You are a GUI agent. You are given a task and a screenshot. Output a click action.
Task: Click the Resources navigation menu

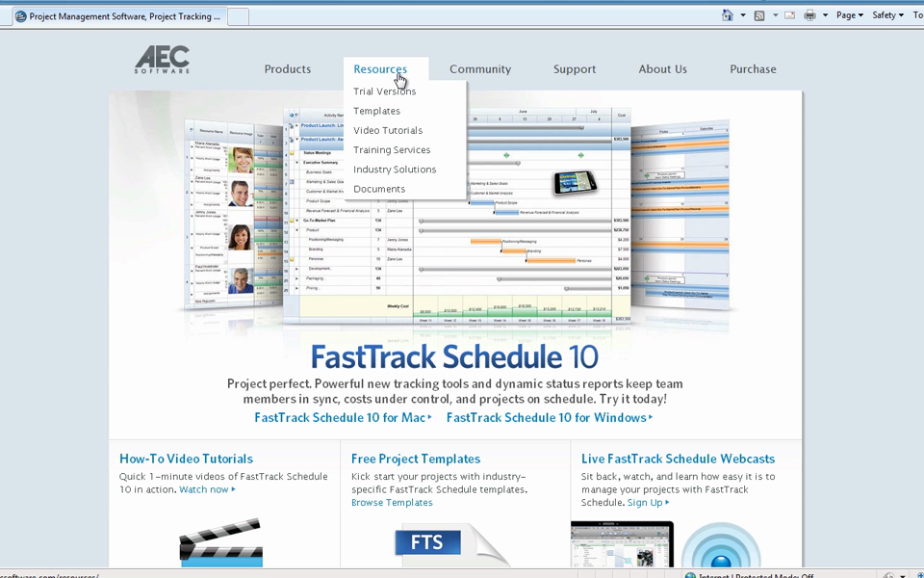(x=380, y=69)
